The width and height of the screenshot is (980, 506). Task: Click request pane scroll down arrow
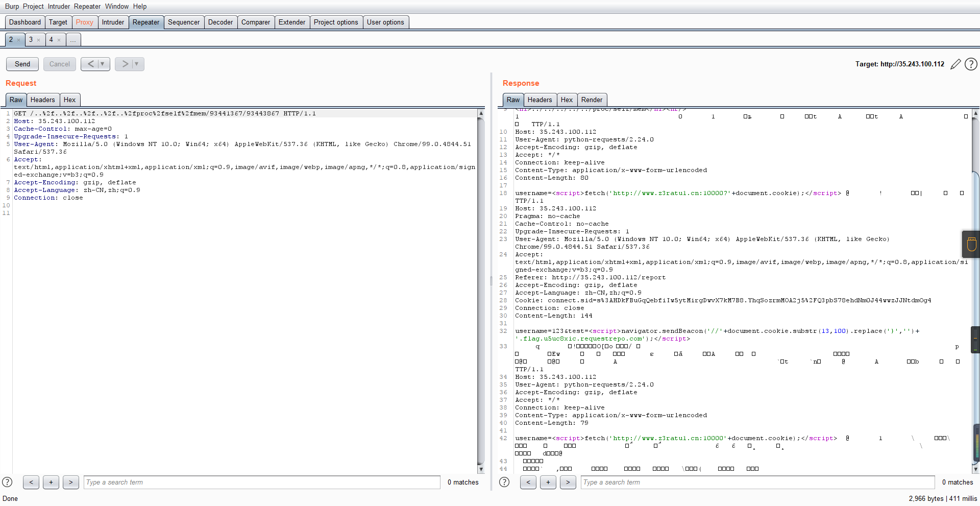click(x=481, y=469)
